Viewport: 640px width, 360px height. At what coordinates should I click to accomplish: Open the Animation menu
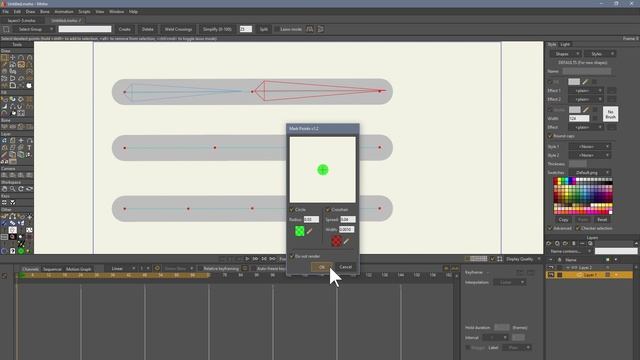[64, 12]
